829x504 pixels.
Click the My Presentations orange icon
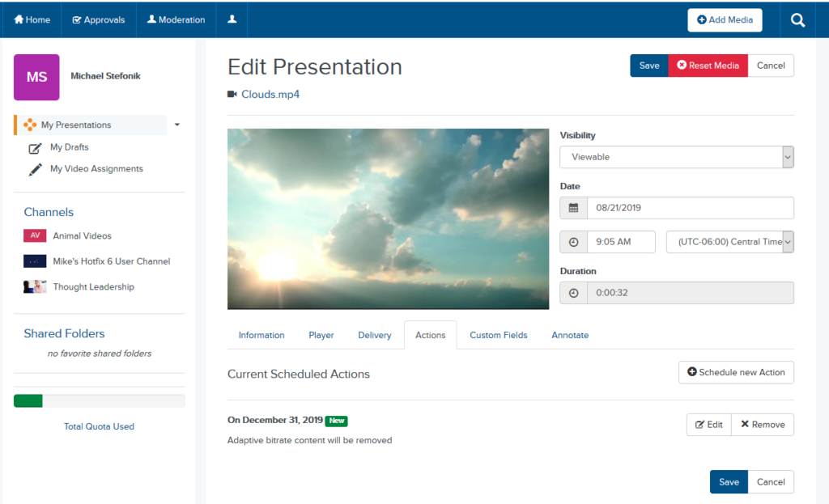point(30,125)
